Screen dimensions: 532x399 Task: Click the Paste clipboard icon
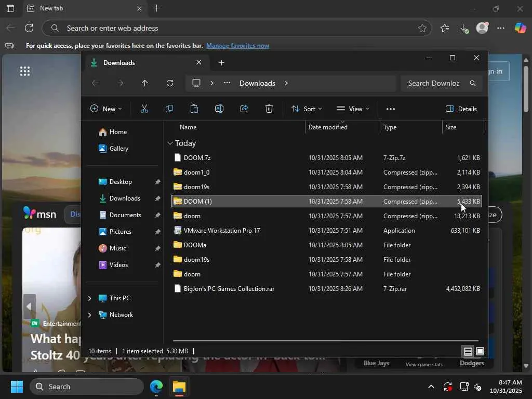pyautogui.click(x=194, y=109)
